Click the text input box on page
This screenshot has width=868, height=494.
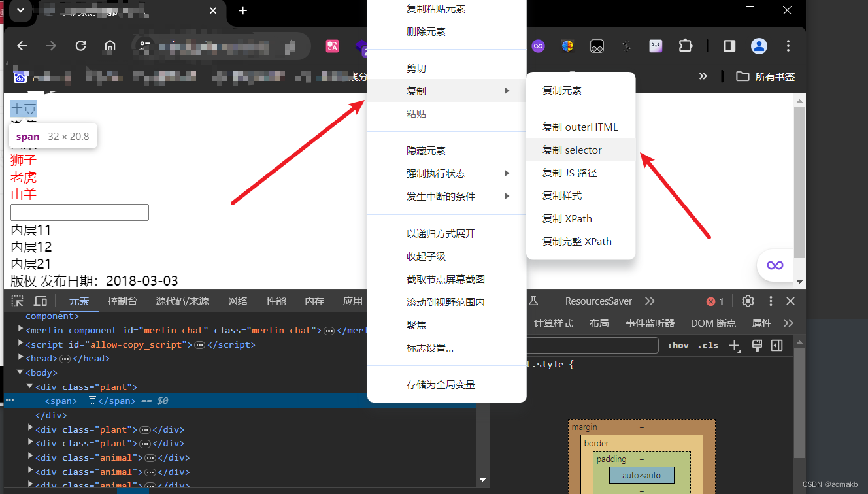click(x=80, y=212)
